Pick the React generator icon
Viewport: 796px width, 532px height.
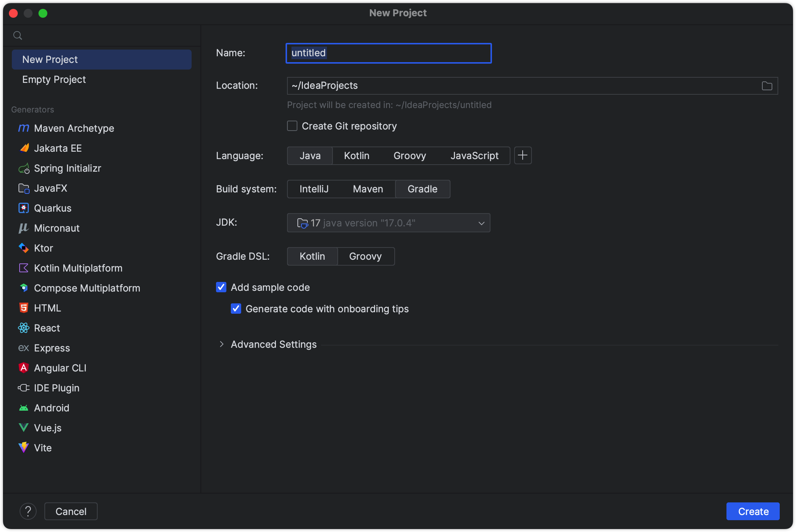click(24, 328)
